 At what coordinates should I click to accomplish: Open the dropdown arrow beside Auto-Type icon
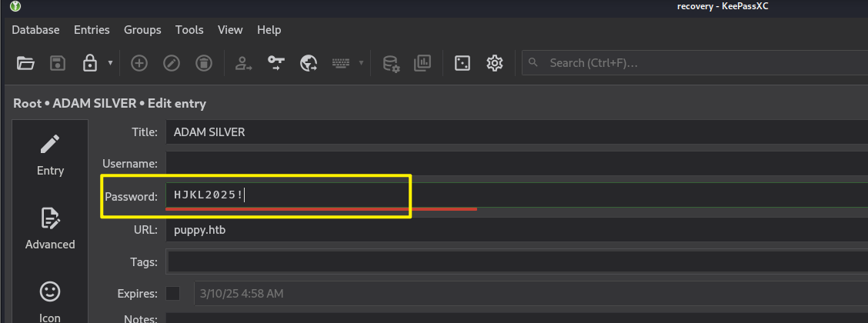click(x=362, y=63)
